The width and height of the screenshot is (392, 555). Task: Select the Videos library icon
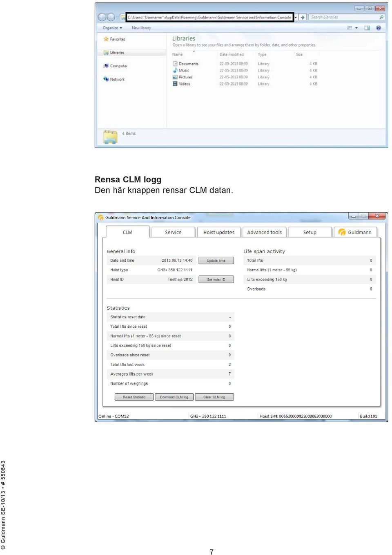point(175,84)
